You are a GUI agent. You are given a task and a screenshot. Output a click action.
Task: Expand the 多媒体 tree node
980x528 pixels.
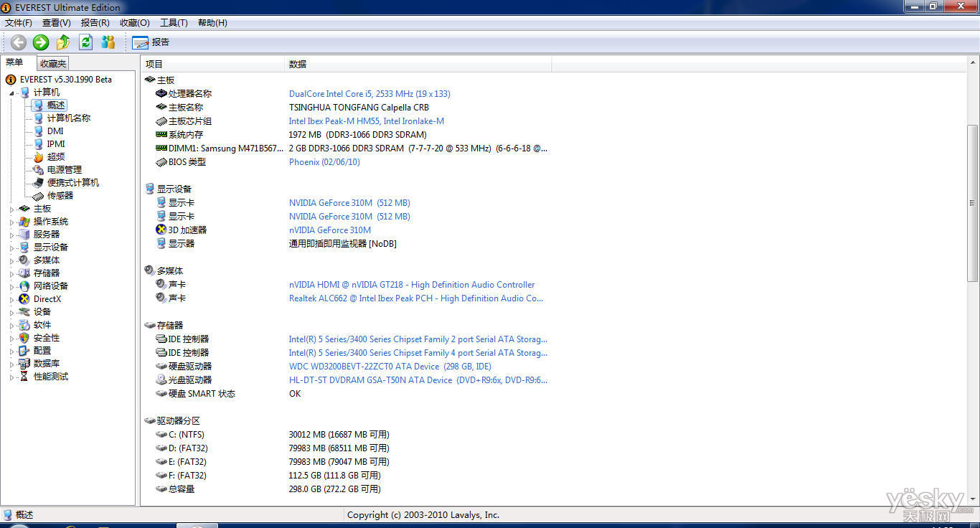[x=11, y=260]
